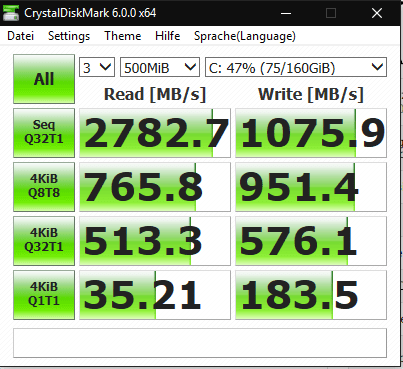Open the Theme menu
The height and width of the screenshot is (369, 403).
coord(123,36)
